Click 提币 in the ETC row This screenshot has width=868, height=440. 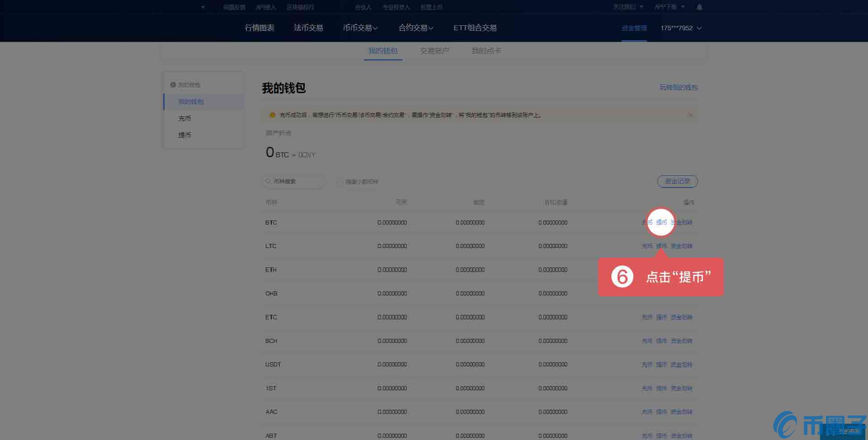pyautogui.click(x=661, y=317)
